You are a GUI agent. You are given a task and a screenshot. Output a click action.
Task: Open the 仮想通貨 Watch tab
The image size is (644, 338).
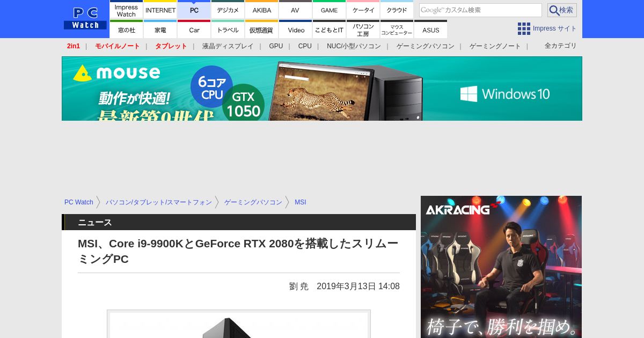(x=262, y=29)
